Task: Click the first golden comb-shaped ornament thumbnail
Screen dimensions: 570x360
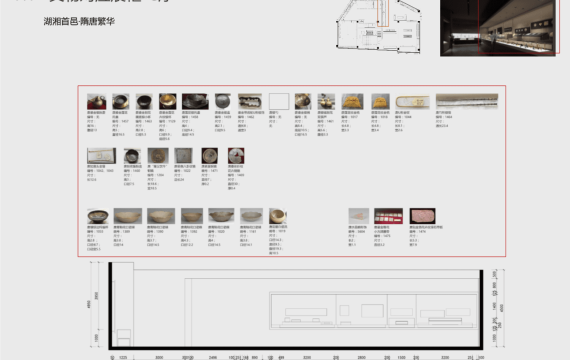Action: (352, 101)
